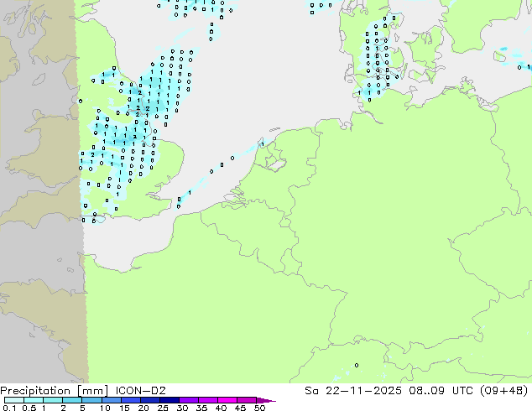Click the 5–10 mm blue legend swatch
The width and height of the screenshot is (532, 411).
[x=91, y=400]
